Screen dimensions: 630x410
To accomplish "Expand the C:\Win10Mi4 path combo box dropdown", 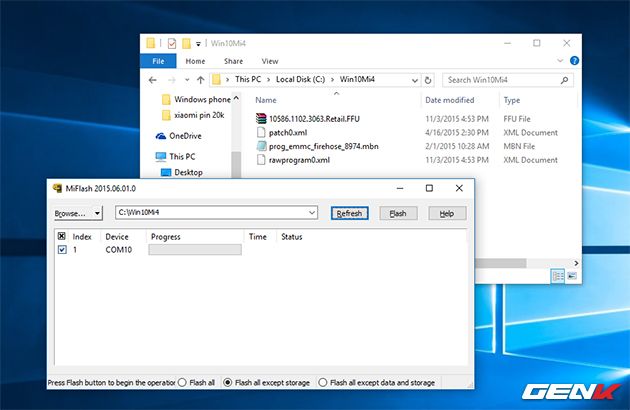I will click(x=312, y=212).
